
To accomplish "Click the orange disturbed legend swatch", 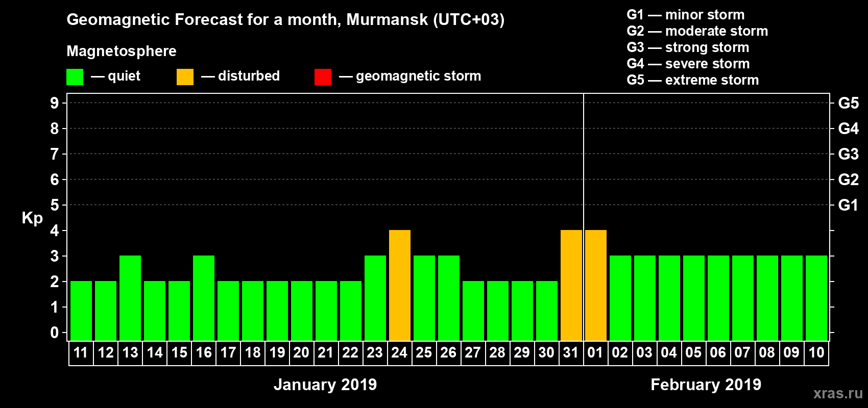I will pyautogui.click(x=185, y=77).
